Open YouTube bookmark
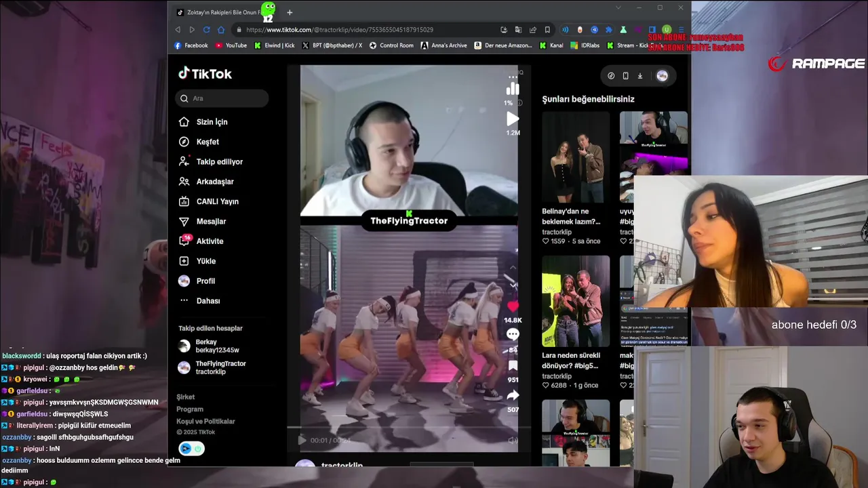This screenshot has width=868, height=488. 231,45
